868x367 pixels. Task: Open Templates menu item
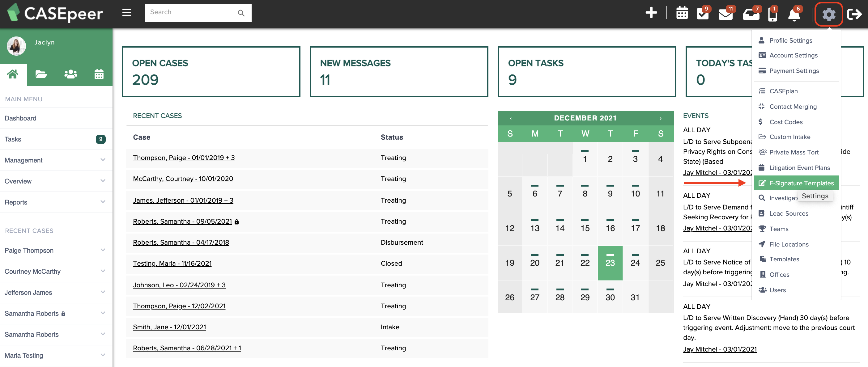(x=784, y=259)
